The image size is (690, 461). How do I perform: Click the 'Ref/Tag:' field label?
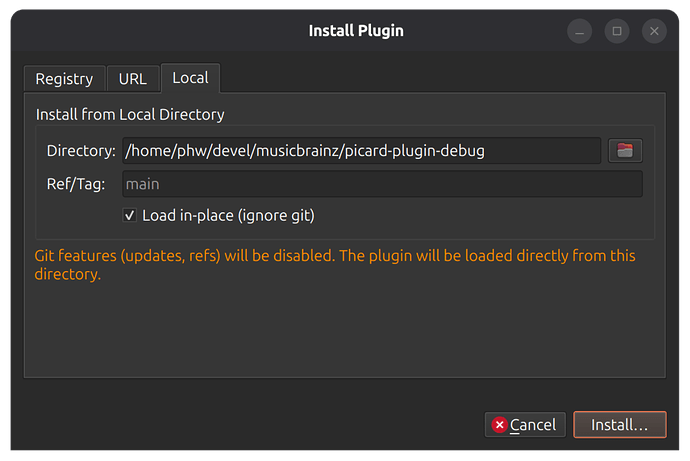point(76,184)
